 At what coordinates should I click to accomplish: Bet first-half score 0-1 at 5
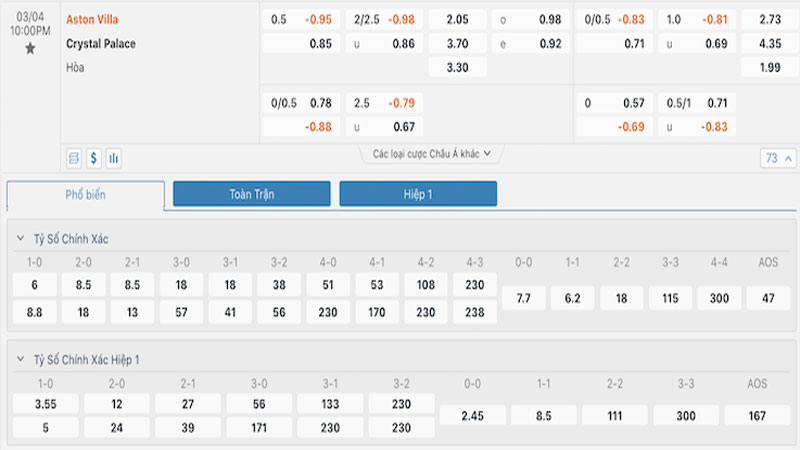45,428
